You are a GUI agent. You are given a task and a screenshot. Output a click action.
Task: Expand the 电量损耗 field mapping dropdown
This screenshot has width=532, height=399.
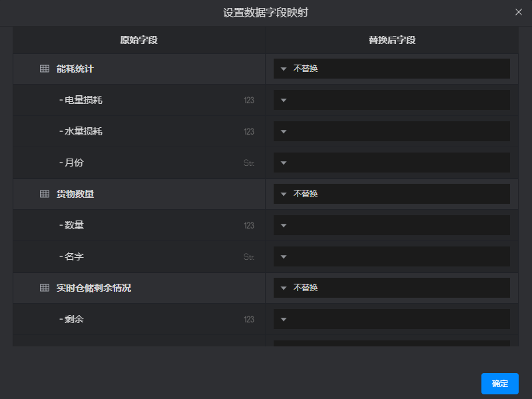click(392, 100)
